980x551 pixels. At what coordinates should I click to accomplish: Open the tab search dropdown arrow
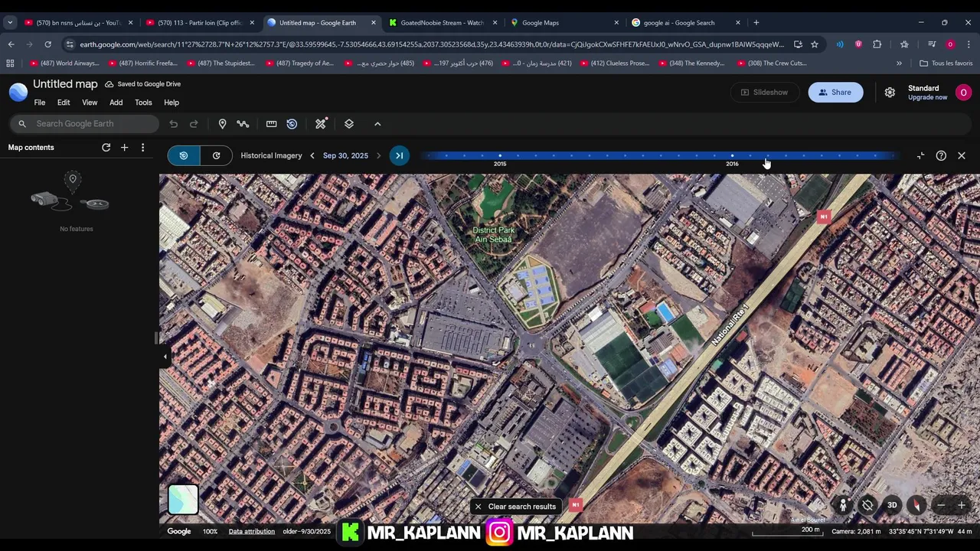coord(10,23)
